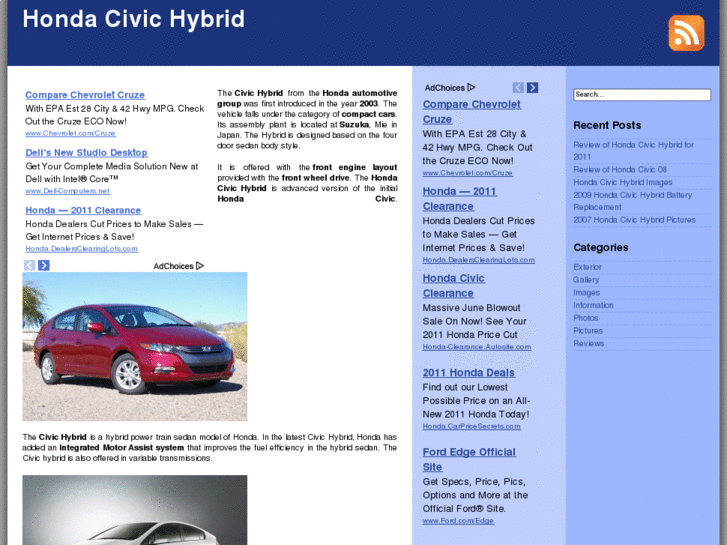The image size is (727, 545).
Task: Click the Recent Posts heading
Action: (607, 125)
